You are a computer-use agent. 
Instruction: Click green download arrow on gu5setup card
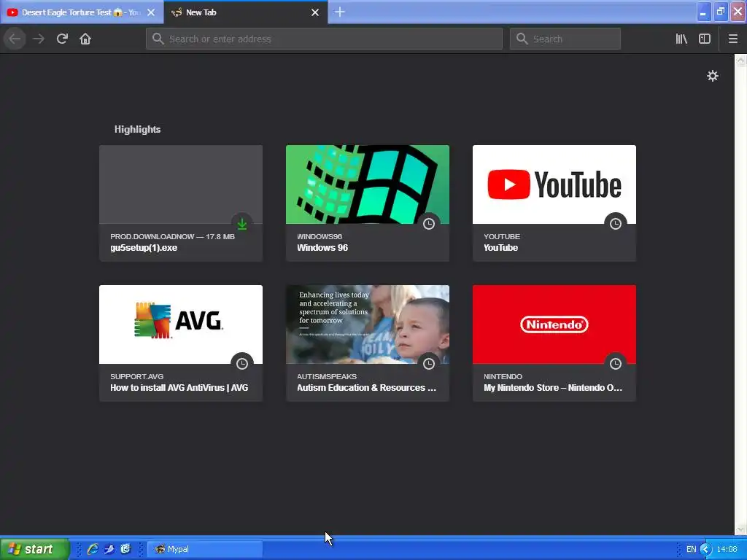coord(242,223)
